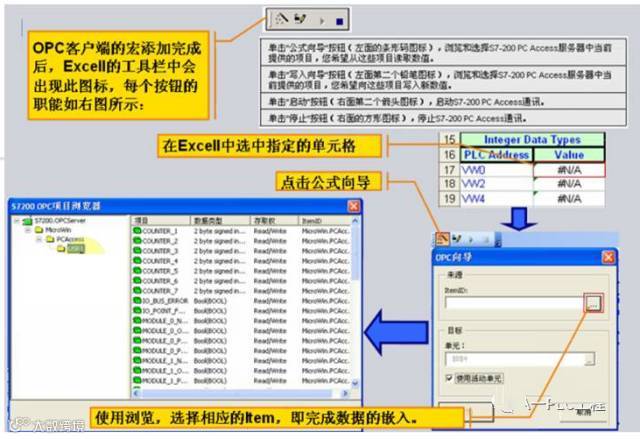Click the S7200.OPCServer server icon

point(27,221)
